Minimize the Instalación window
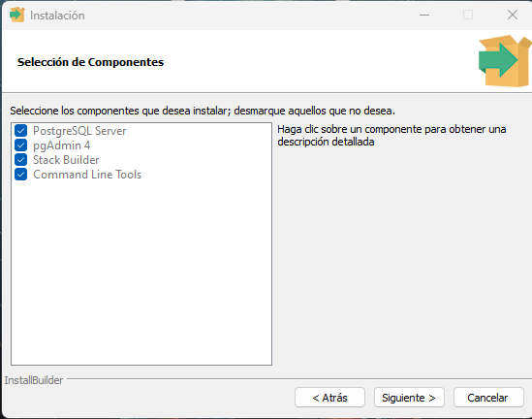 pyautogui.click(x=424, y=15)
